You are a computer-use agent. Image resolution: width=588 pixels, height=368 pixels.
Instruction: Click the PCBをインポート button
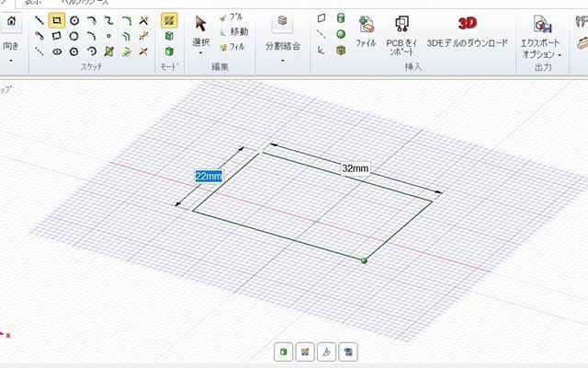pyautogui.click(x=401, y=36)
